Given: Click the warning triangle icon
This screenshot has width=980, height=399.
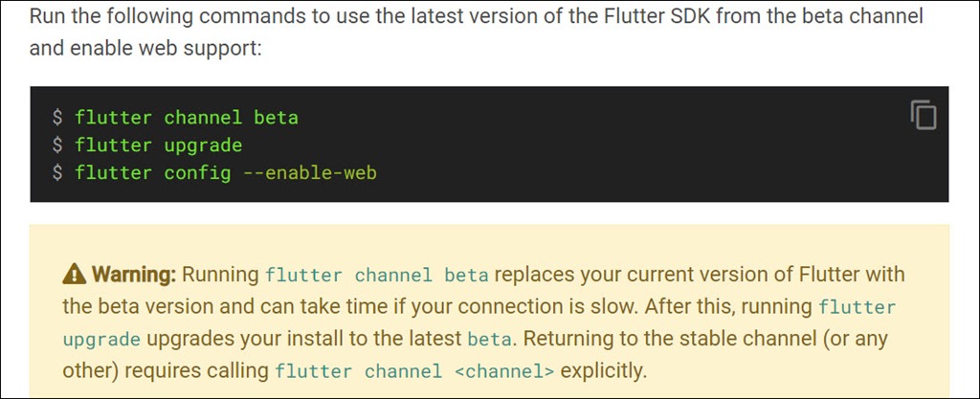Looking at the screenshot, I should point(75,274).
